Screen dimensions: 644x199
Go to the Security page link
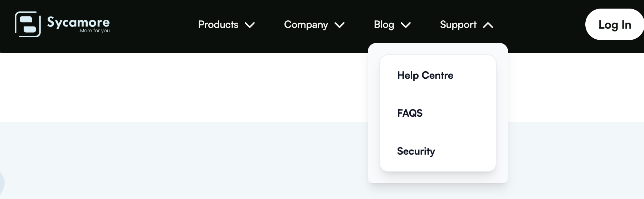pyautogui.click(x=416, y=151)
